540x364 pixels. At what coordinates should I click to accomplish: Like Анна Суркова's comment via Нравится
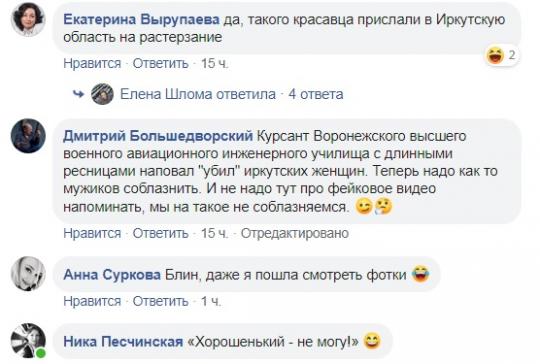click(x=92, y=301)
